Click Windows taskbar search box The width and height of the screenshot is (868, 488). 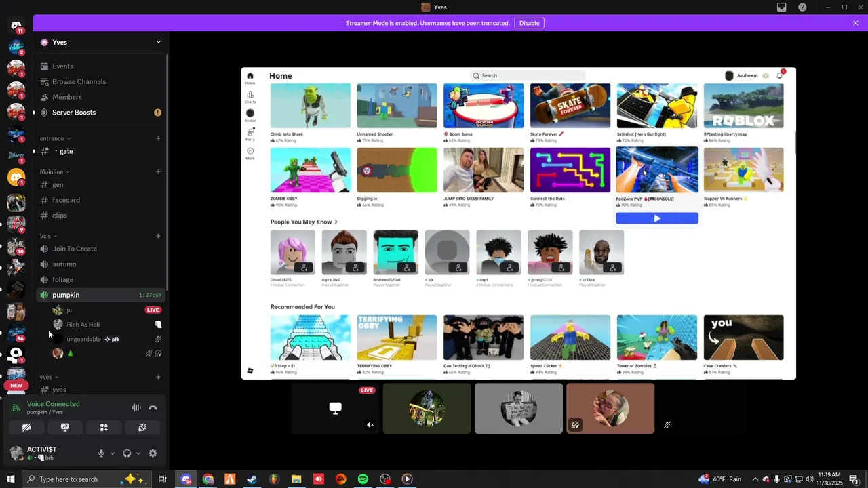[87, 479]
